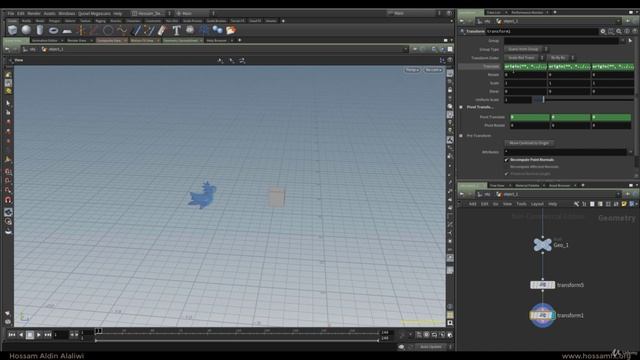Image resolution: width=640 pixels, height=360 pixels.
Task: Click the Geo_1 node in network editor
Action: coord(542,245)
